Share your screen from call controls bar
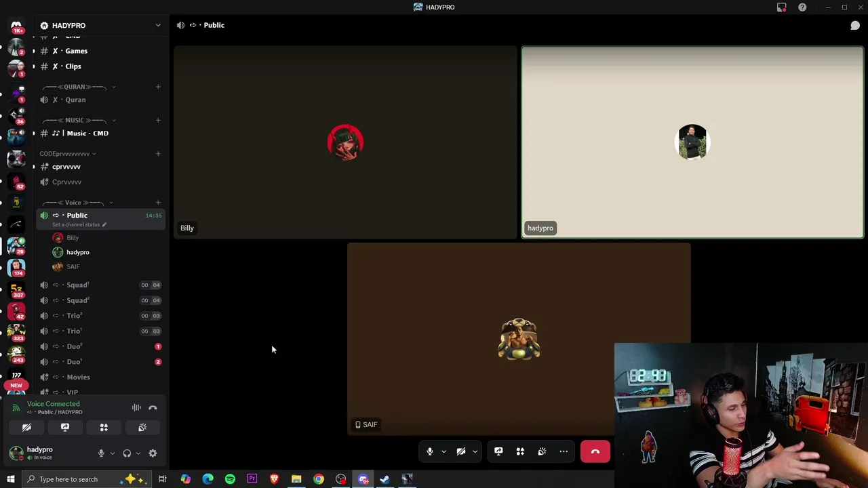Viewport: 868px width, 488px height. 498,451
